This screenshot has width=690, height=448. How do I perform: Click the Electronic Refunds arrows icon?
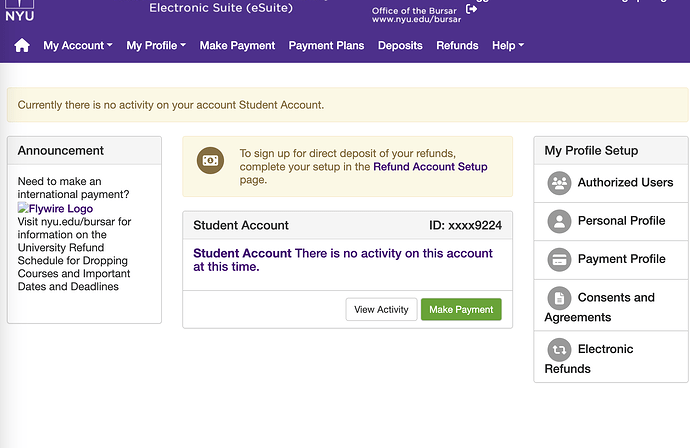pos(559,349)
